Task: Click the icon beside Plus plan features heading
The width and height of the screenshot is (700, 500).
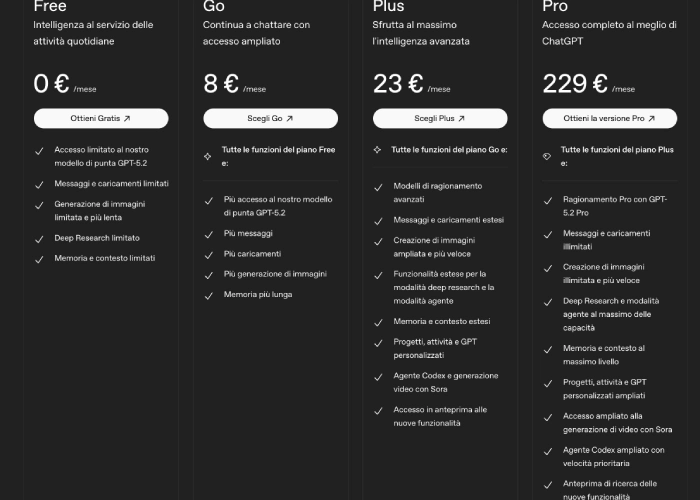Action: click(x=547, y=156)
